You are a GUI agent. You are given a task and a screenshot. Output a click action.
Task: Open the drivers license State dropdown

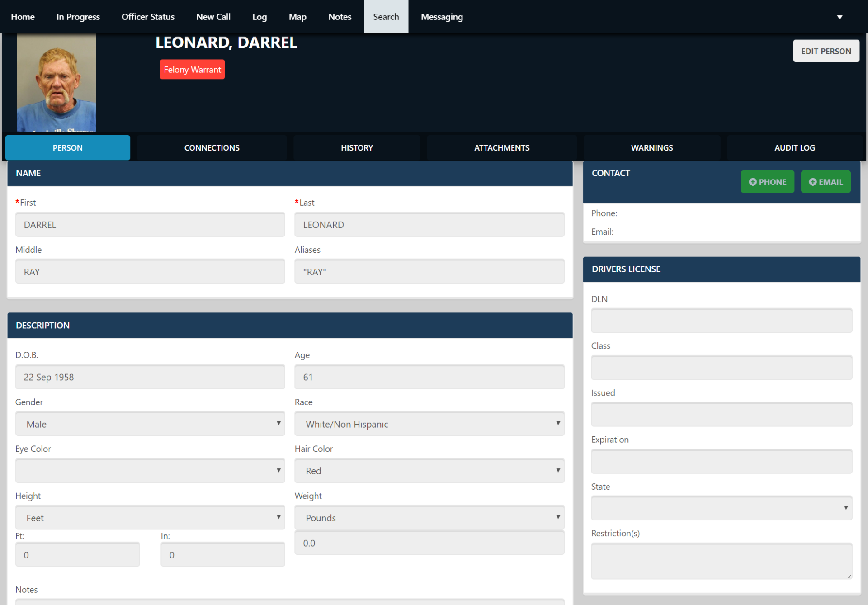coord(722,508)
